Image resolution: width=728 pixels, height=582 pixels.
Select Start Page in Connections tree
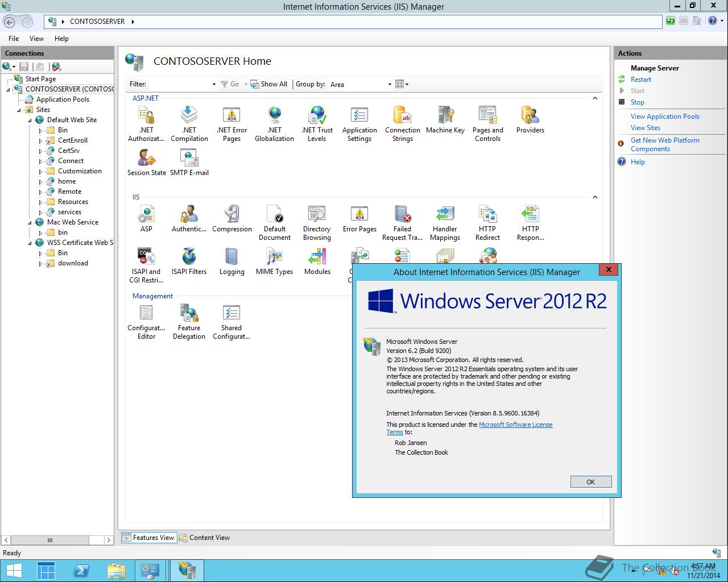(x=40, y=79)
